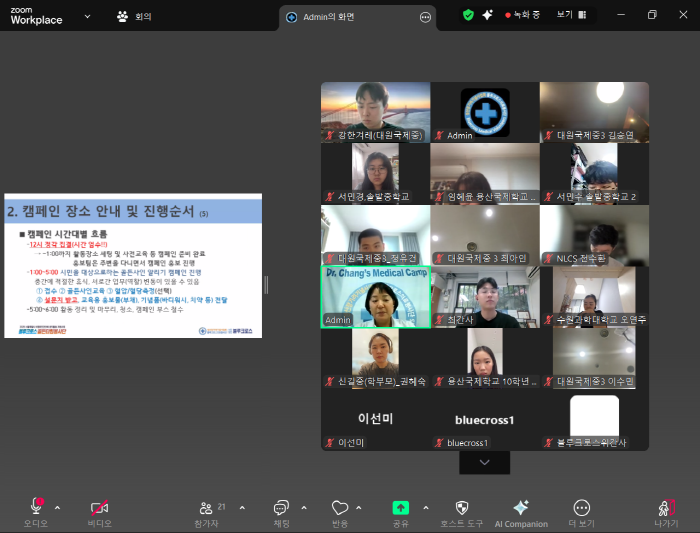700x533 pixels.
Task: Click 나가기 to leave the meeting
Action: tap(666, 513)
